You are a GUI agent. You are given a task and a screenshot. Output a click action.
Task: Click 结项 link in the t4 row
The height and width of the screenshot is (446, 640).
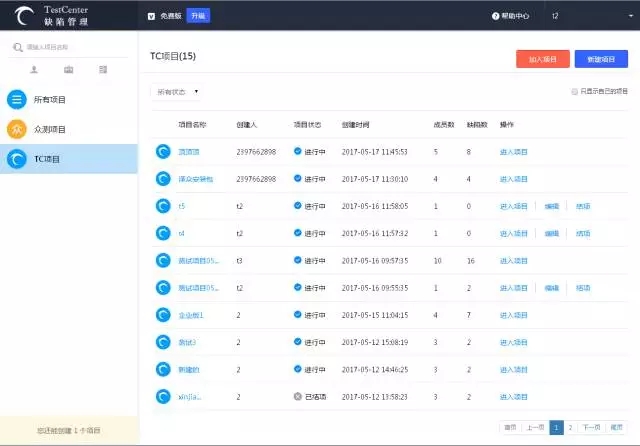pos(583,233)
